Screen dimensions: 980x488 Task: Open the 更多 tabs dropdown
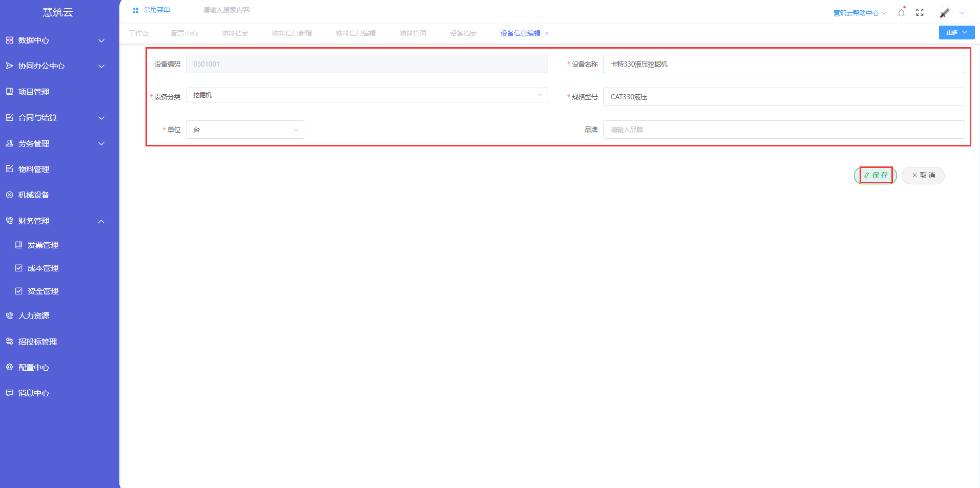click(x=956, y=32)
